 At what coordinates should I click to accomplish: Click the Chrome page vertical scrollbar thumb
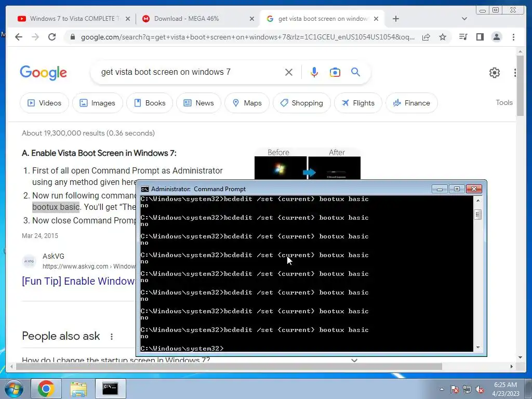click(520, 85)
